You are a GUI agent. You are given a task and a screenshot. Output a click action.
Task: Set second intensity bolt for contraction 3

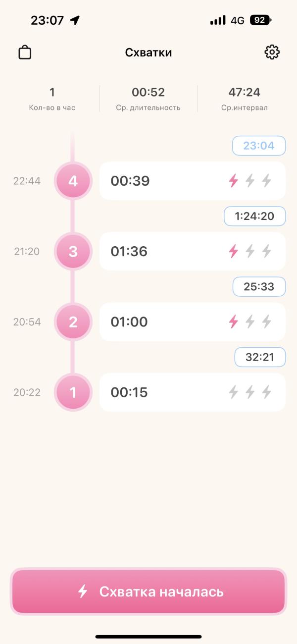[x=250, y=251]
